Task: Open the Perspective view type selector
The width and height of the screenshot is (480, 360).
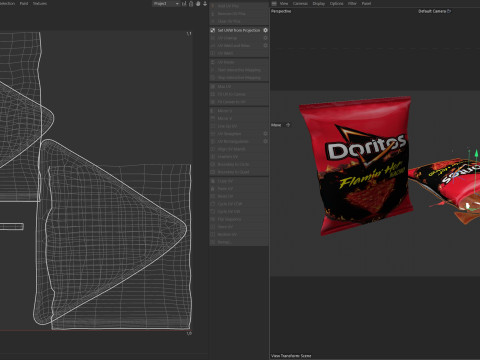Action: [x=281, y=11]
